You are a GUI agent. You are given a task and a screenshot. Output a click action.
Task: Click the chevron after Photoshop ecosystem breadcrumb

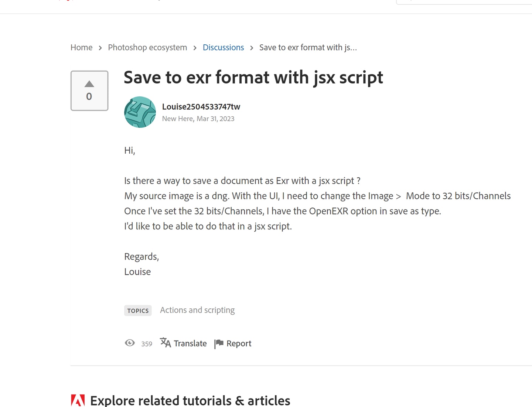coord(195,48)
